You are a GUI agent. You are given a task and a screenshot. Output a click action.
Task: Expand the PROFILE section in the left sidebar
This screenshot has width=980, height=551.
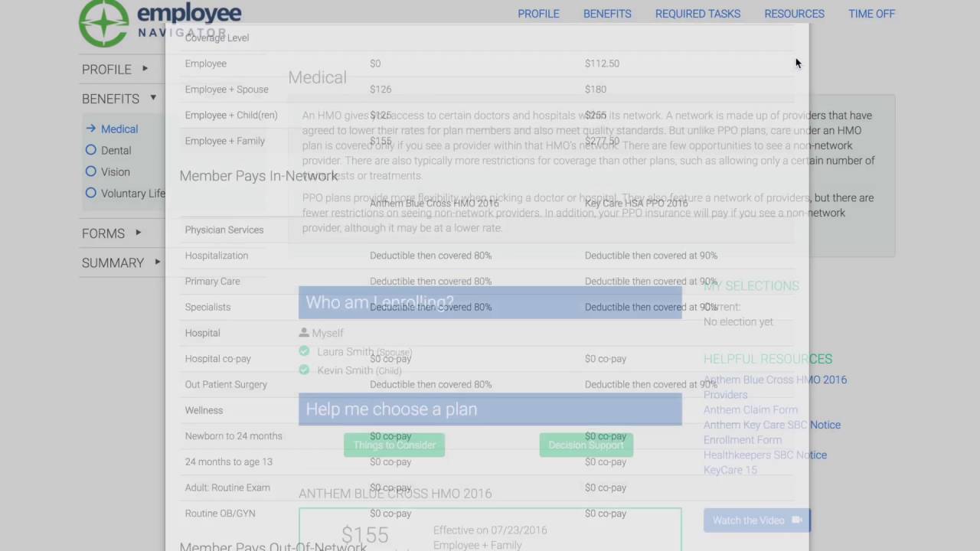115,69
